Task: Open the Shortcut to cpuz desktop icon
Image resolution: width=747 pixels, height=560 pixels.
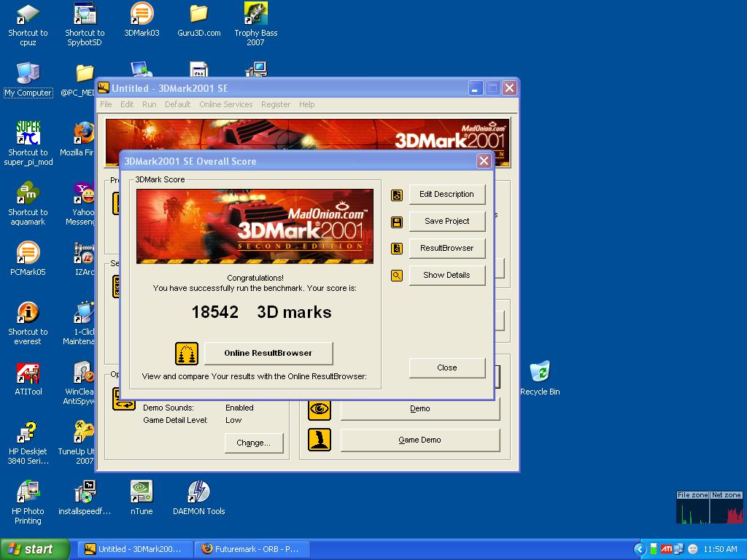Action: click(28, 25)
